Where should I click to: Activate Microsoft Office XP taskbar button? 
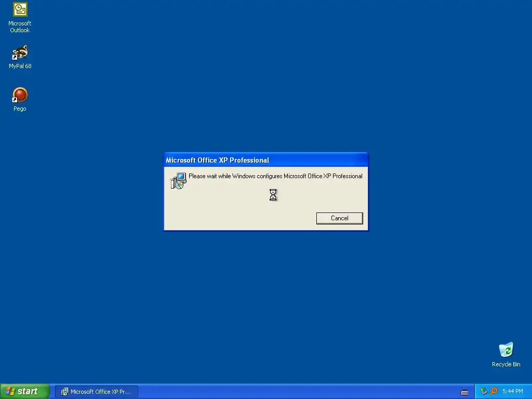[x=96, y=392]
